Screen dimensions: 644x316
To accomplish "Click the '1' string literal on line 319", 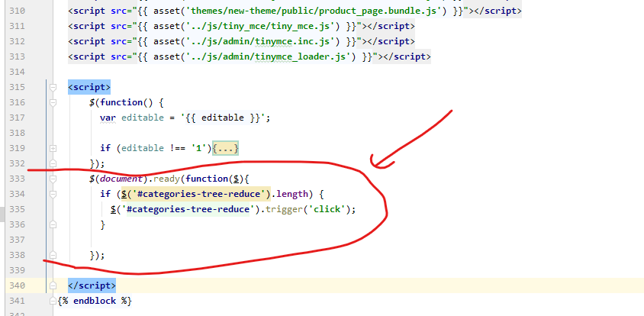I will 199,148.
